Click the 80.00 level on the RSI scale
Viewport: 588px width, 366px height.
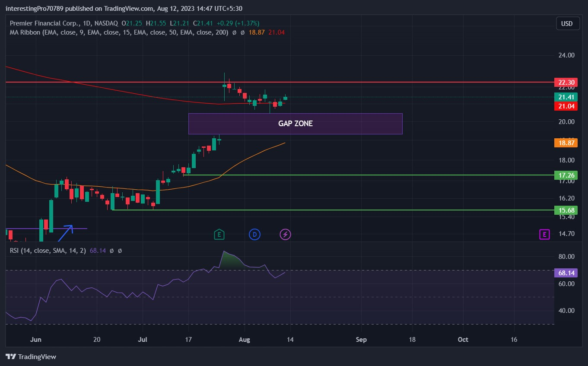(x=566, y=257)
